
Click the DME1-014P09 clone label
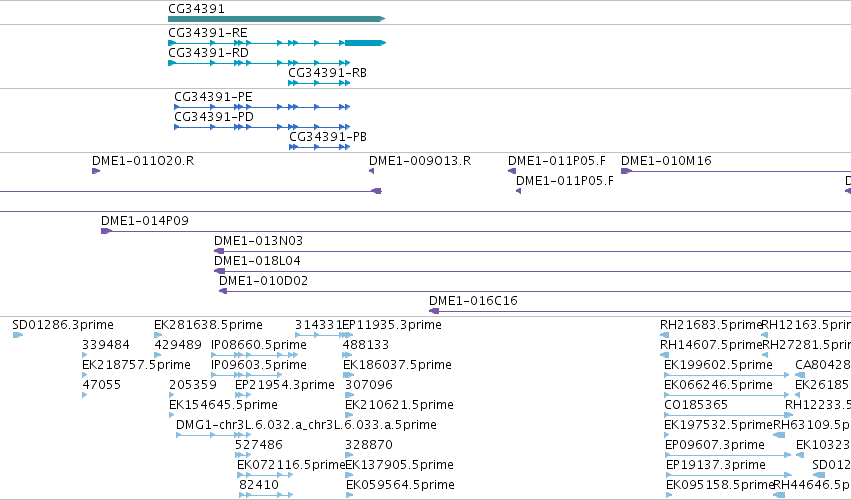(x=145, y=221)
